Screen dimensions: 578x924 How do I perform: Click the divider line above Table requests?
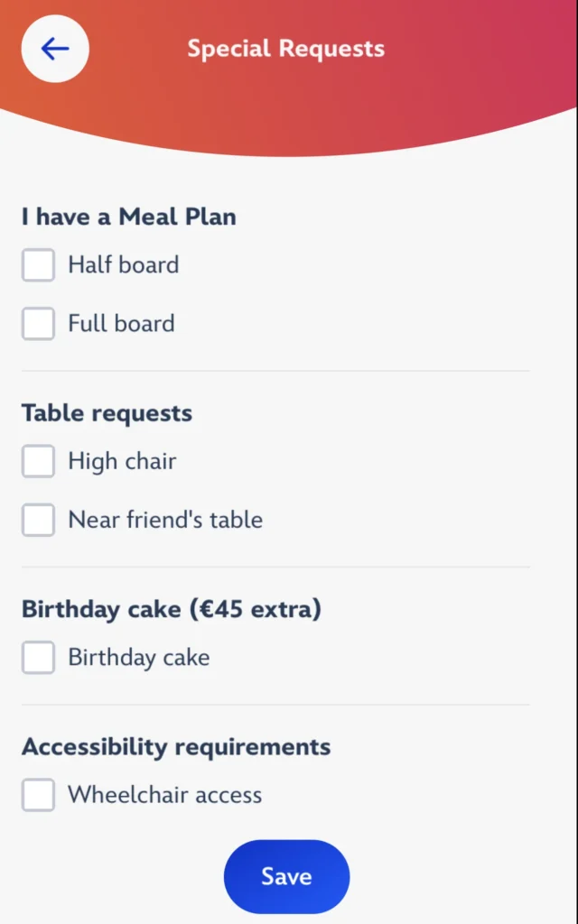tap(275, 371)
